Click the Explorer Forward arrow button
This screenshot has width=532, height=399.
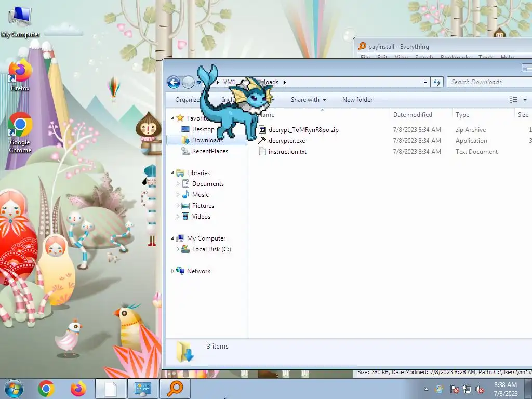click(188, 82)
